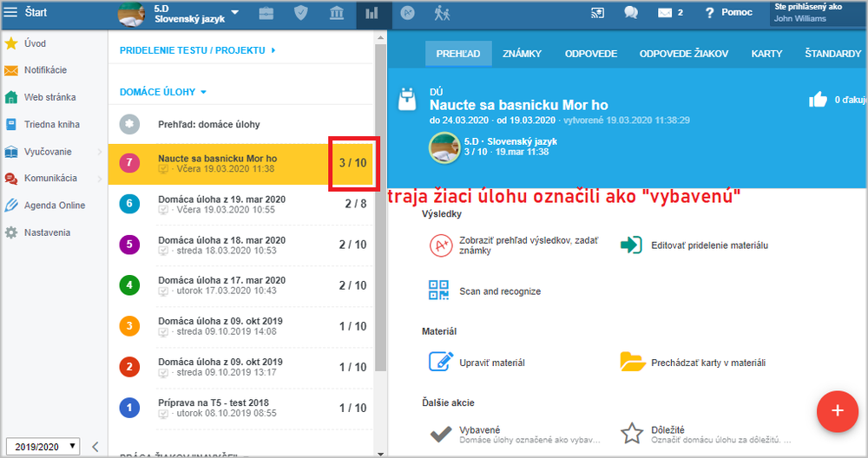Image resolution: width=868 pixels, height=458 pixels.
Task: Switch to the ŠTANDARDY tab
Action: click(833, 54)
